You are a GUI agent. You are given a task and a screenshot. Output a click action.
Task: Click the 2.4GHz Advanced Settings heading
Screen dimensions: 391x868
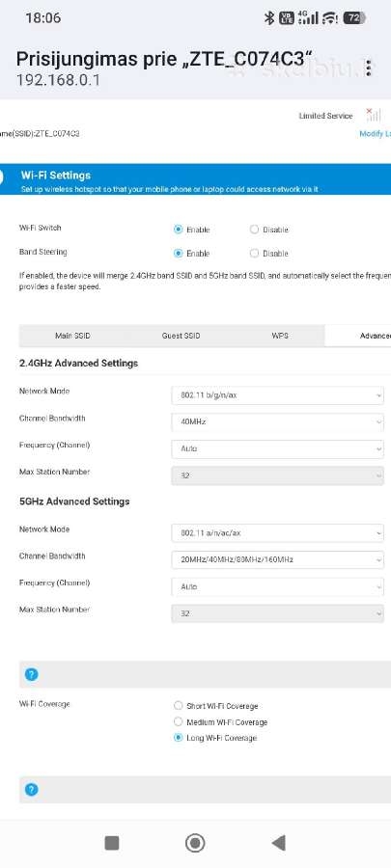78,364
